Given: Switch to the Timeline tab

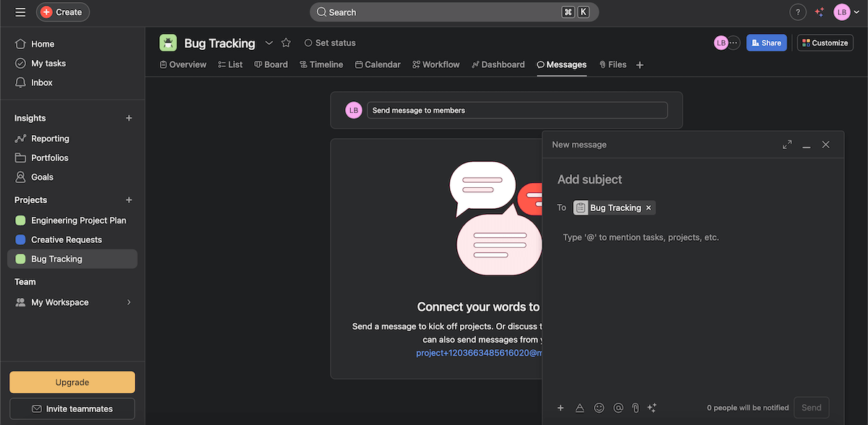Looking at the screenshot, I should tap(321, 64).
